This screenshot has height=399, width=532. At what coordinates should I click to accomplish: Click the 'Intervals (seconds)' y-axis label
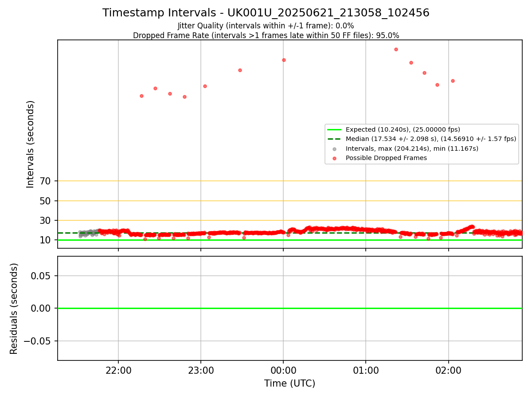[30, 144]
